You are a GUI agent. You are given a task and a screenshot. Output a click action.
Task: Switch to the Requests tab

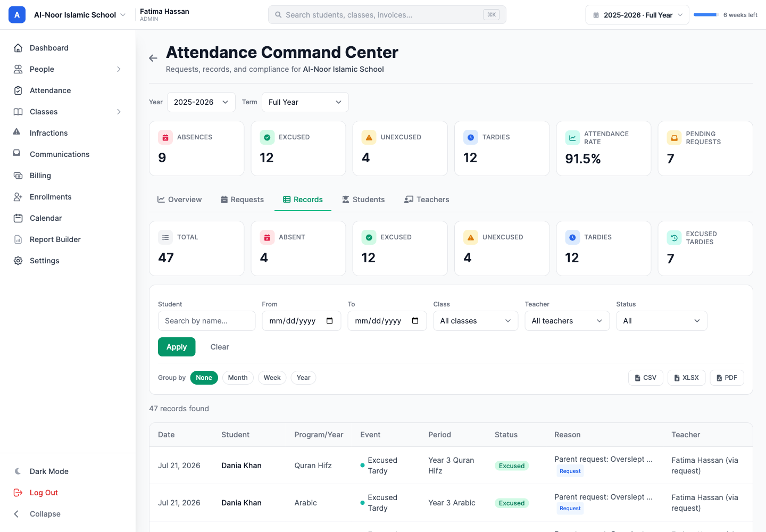point(242,199)
